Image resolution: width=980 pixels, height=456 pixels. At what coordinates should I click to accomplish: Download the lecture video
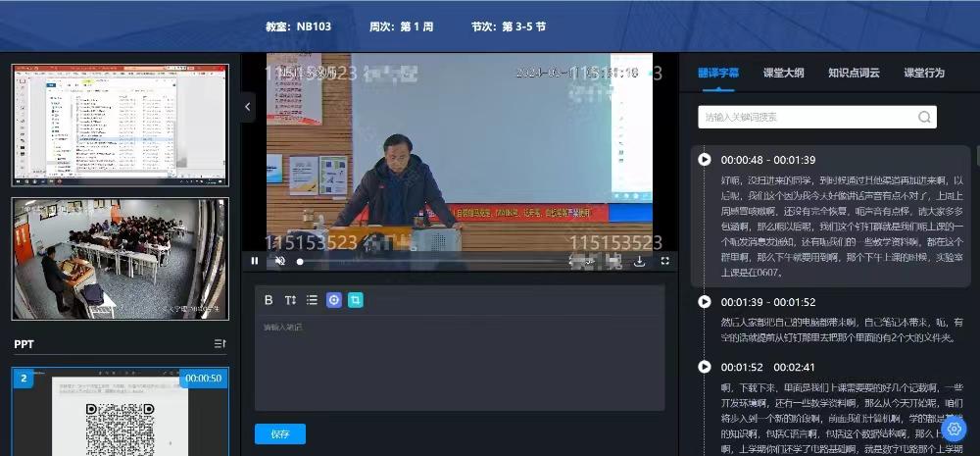click(640, 261)
